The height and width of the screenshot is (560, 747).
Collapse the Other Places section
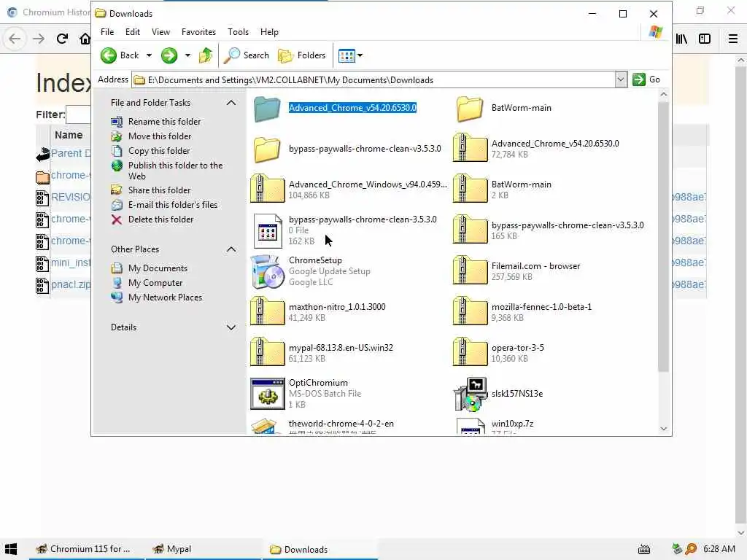click(231, 249)
